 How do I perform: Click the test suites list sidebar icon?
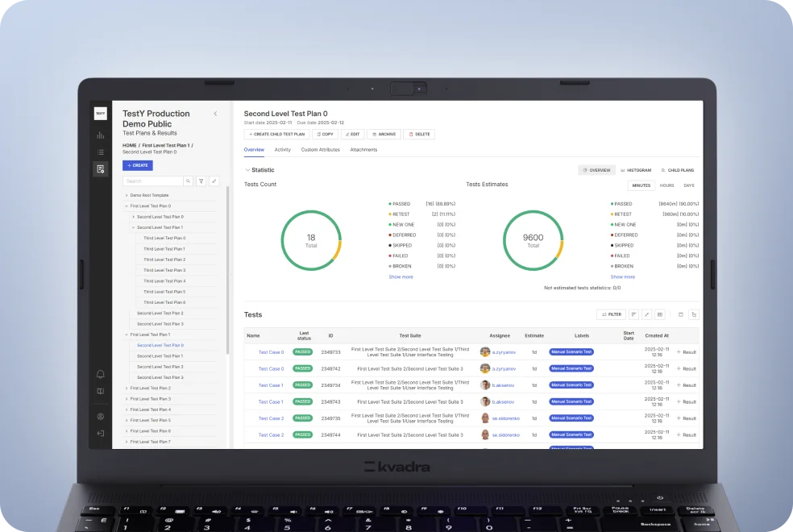click(101, 152)
